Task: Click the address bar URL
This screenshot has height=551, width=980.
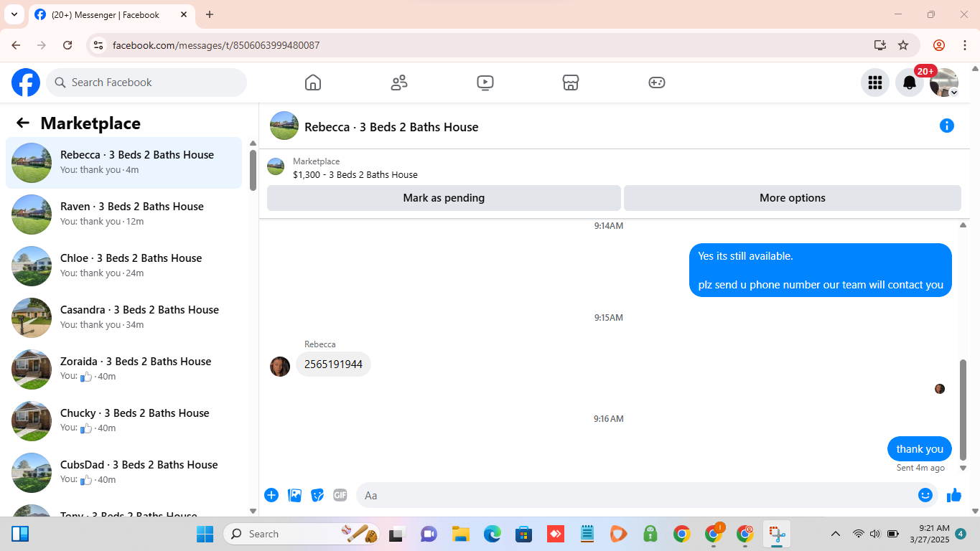Action: click(216, 45)
